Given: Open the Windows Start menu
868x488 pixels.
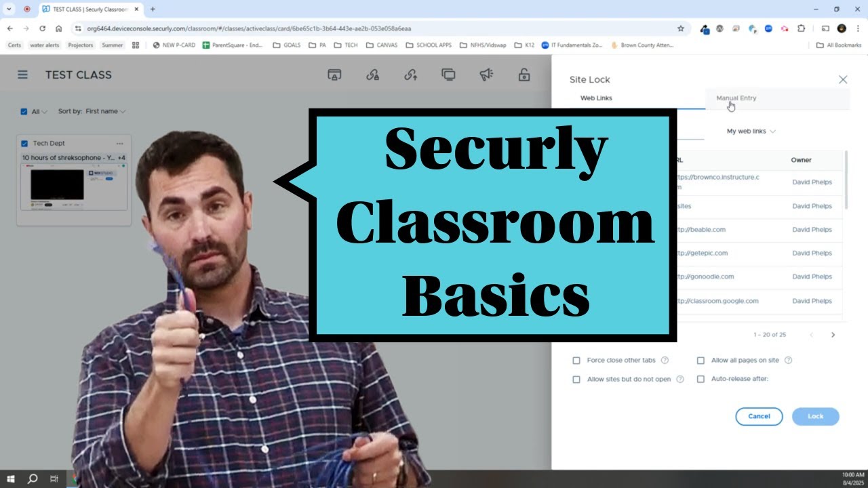Looking at the screenshot, I should pos(11,479).
